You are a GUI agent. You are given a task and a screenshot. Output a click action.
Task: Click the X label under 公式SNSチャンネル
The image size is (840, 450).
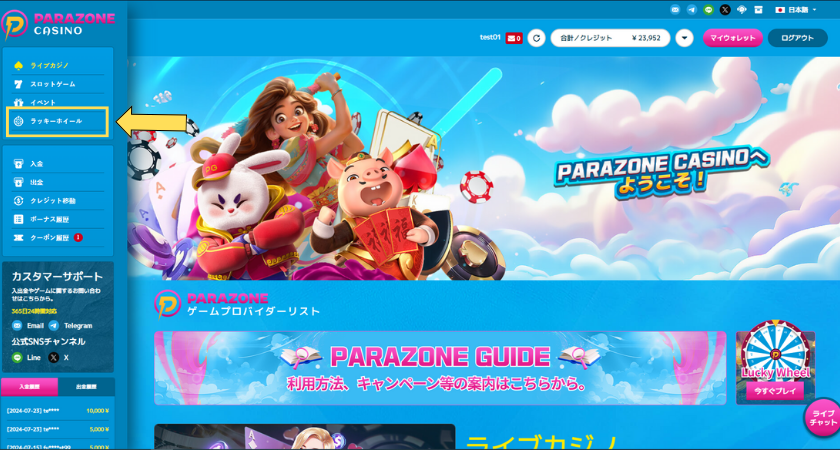pyautogui.click(x=66, y=357)
